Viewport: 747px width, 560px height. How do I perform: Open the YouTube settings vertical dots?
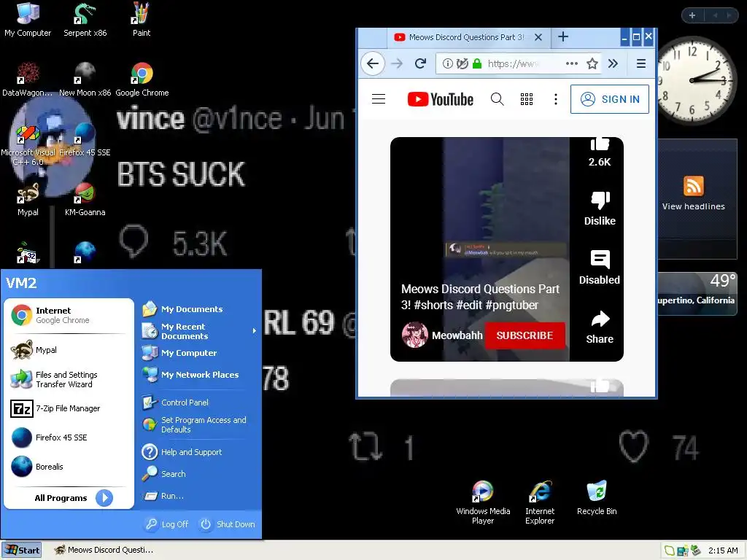pos(555,99)
